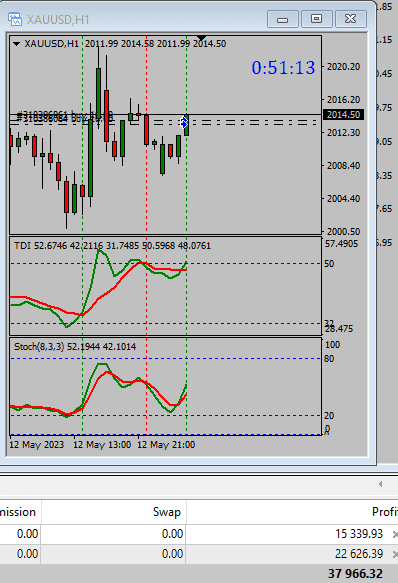
Task: Click the horizontal scrollbar left arrow
Action: coord(380,484)
